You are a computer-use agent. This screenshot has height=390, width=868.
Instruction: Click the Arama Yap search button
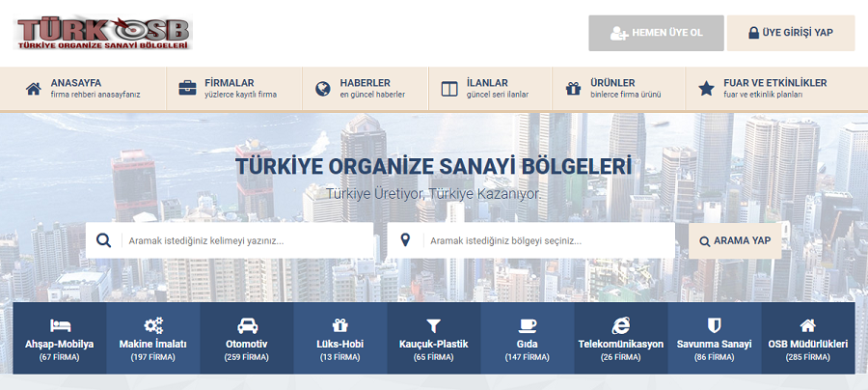pos(735,241)
